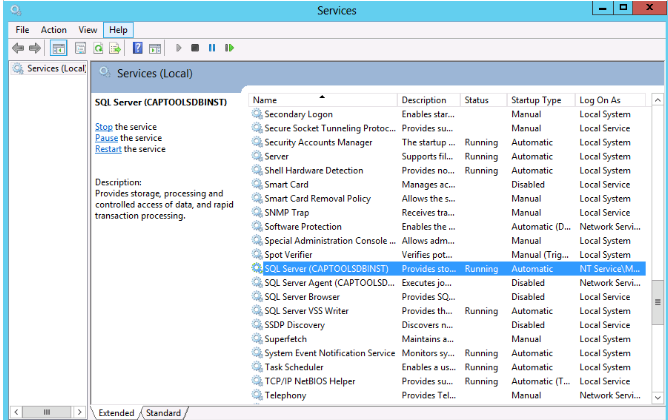Select Services (Local) tree node

[49, 68]
